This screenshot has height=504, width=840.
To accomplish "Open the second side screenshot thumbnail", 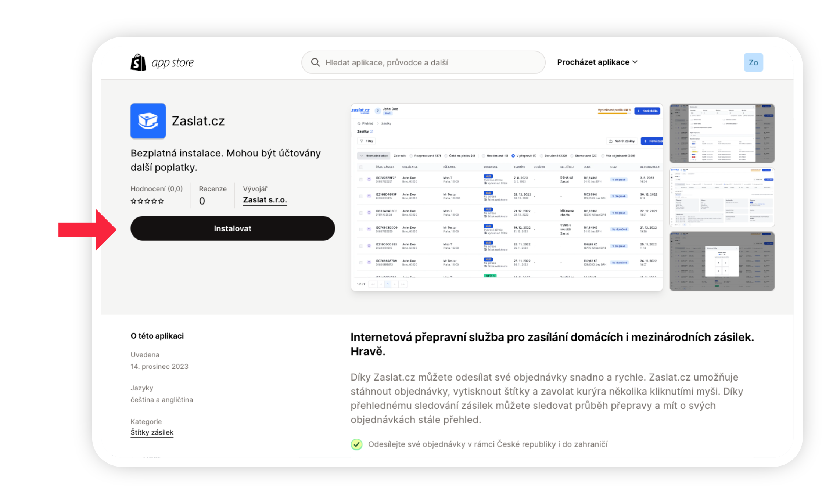I will point(722,197).
